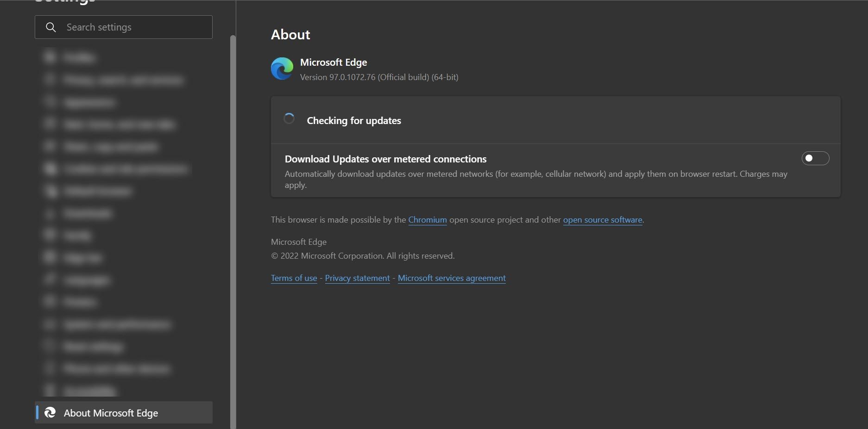Enable Download Updates over metered connections

pos(815,158)
